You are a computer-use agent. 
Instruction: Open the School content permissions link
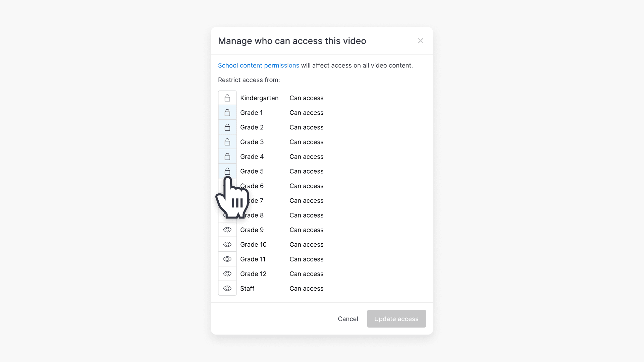tap(258, 65)
